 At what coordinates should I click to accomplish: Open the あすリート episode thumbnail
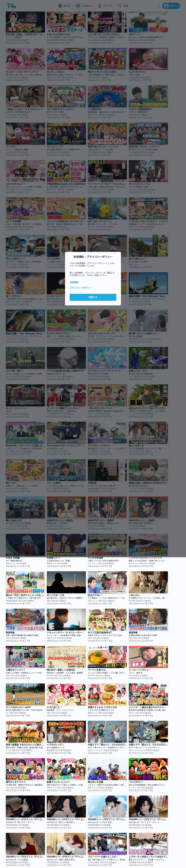pos(148,22)
